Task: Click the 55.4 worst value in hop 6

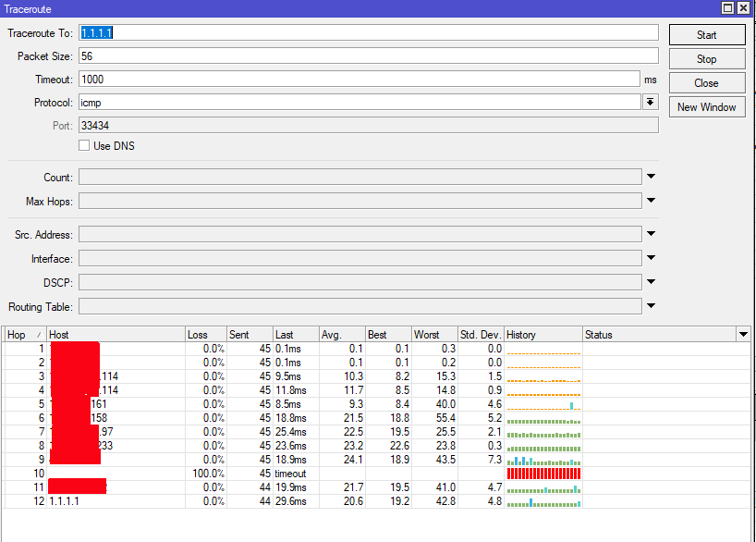Action: [x=445, y=418]
